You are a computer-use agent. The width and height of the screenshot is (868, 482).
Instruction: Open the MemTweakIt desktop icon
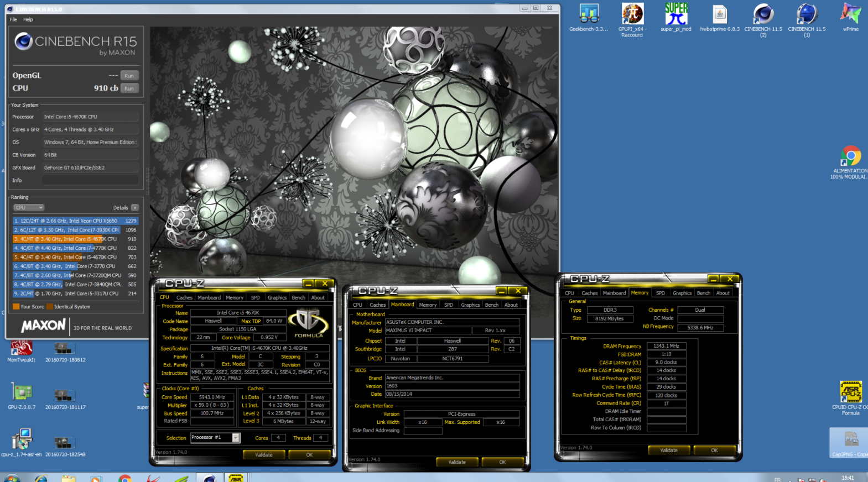pos(22,352)
